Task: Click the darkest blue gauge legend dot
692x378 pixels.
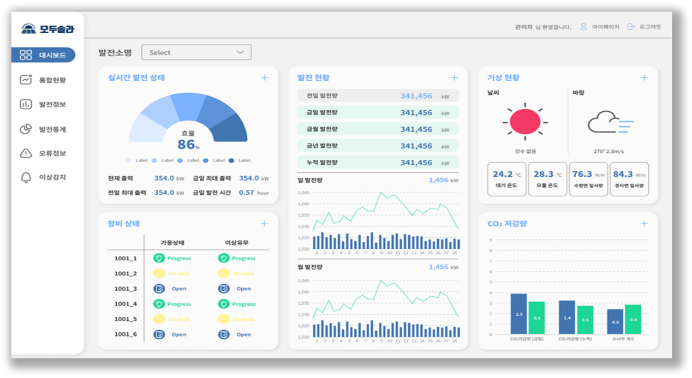Action: pos(231,161)
